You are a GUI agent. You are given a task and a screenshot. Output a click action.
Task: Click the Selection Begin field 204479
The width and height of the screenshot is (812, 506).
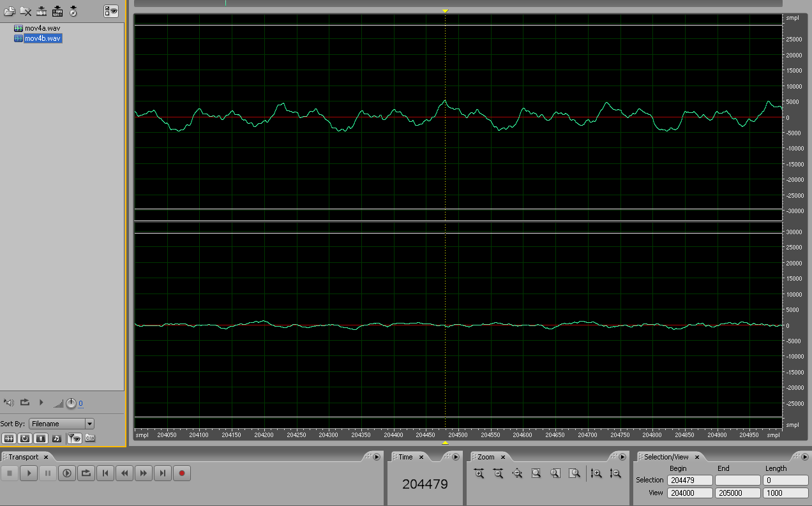pos(689,480)
